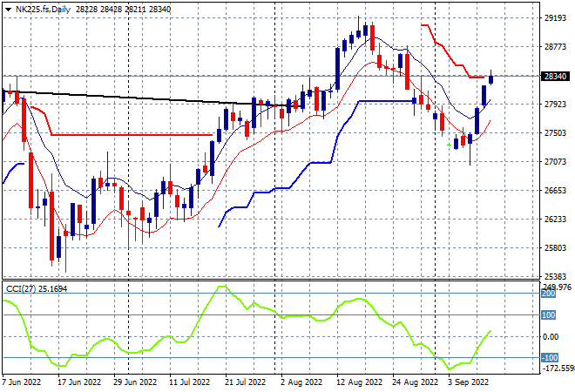Click the 11 Jul 2022 date label

(189, 382)
